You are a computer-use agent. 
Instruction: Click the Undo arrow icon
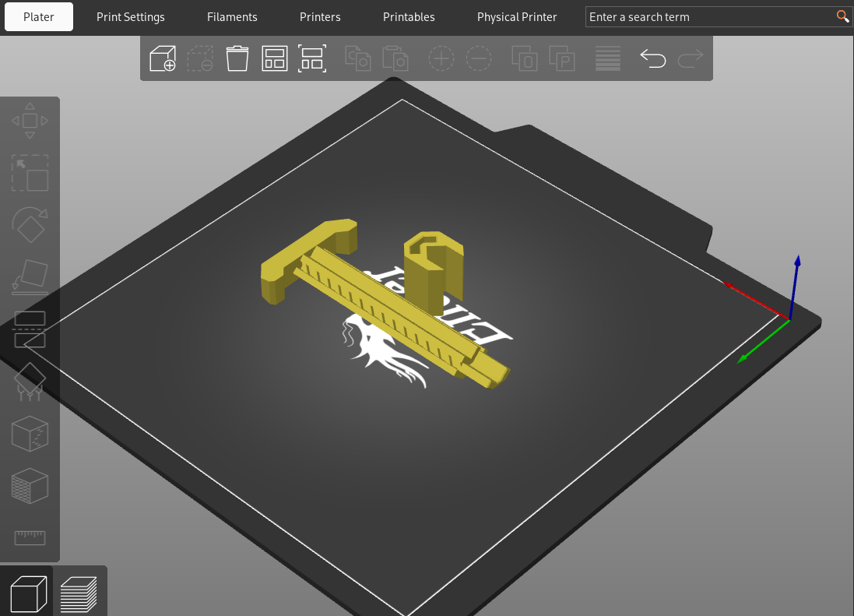[x=653, y=58]
